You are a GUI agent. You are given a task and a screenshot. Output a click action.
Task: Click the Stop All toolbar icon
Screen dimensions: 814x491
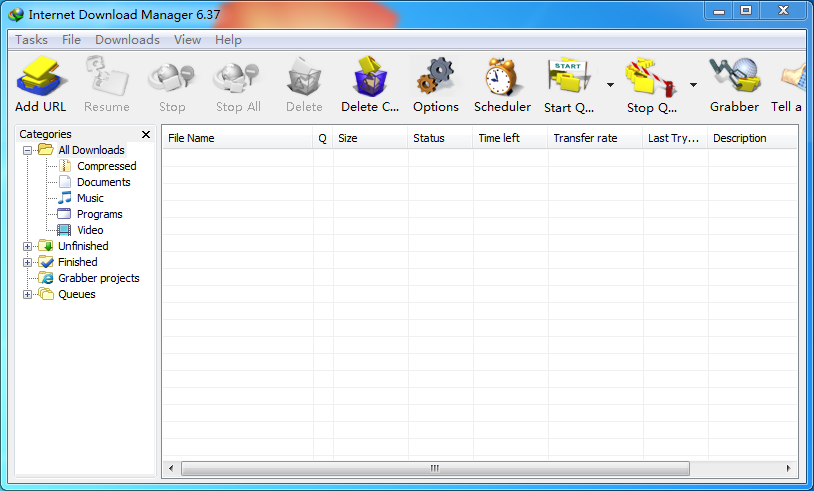coord(238,78)
